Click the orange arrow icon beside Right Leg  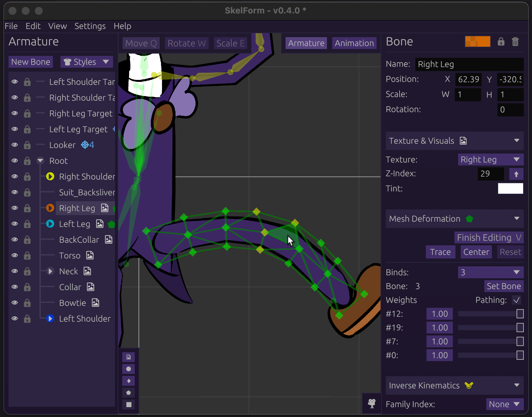click(x=50, y=208)
